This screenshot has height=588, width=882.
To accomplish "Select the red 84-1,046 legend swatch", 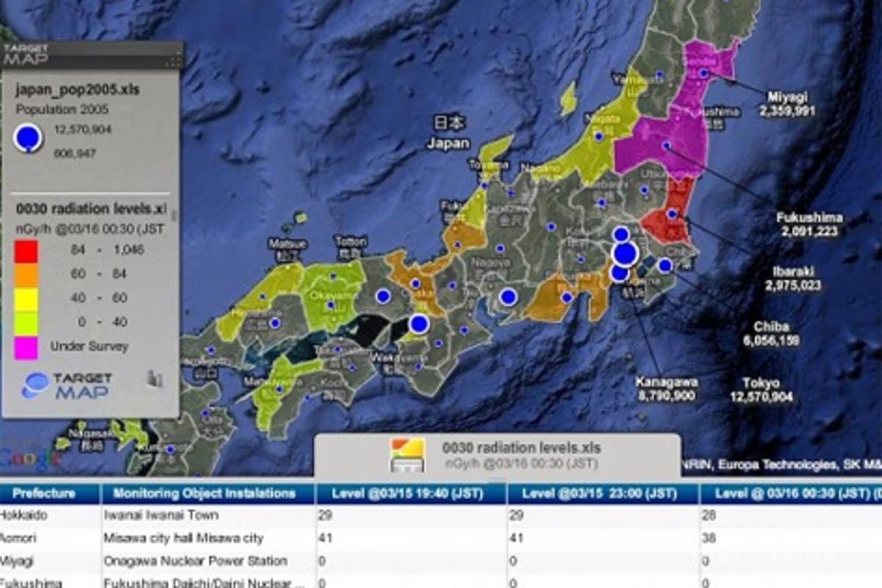I will (26, 250).
